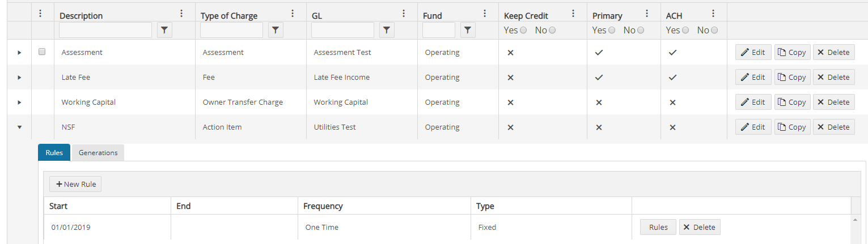Image resolution: width=868 pixels, height=244 pixels.
Task: Click the filter icon for Fund column
Action: [467, 31]
